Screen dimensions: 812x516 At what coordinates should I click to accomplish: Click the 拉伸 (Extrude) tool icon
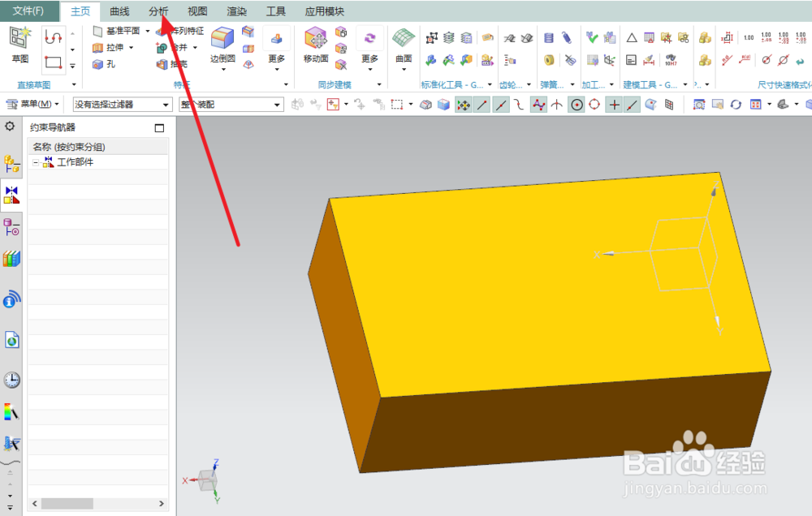pyautogui.click(x=98, y=48)
